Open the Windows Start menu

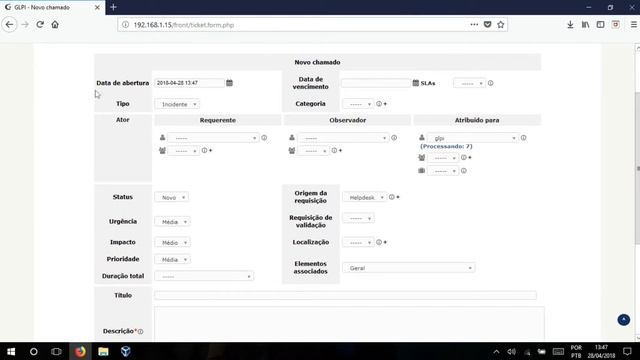click(x=11, y=351)
